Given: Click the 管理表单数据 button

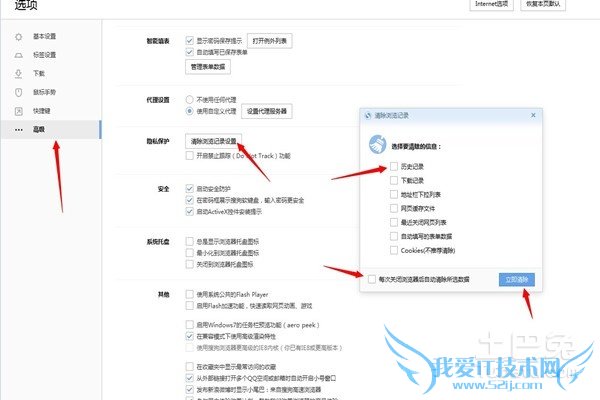Looking at the screenshot, I should tap(208, 67).
